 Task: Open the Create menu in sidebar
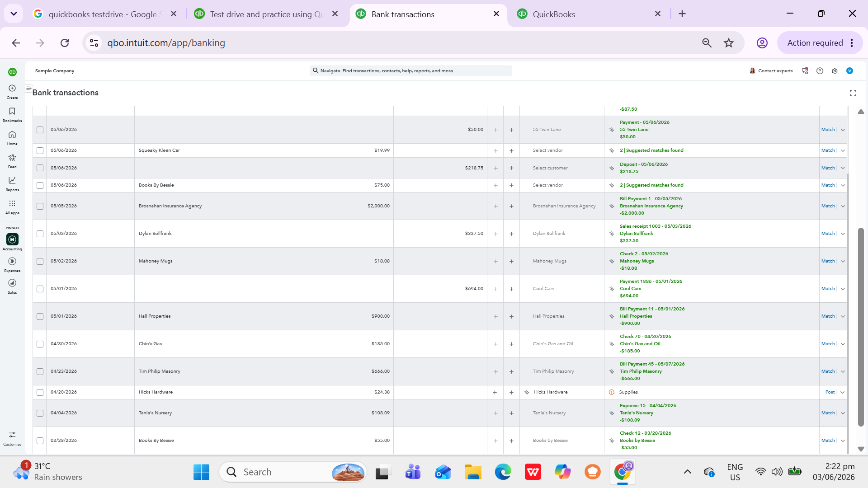pos(12,91)
